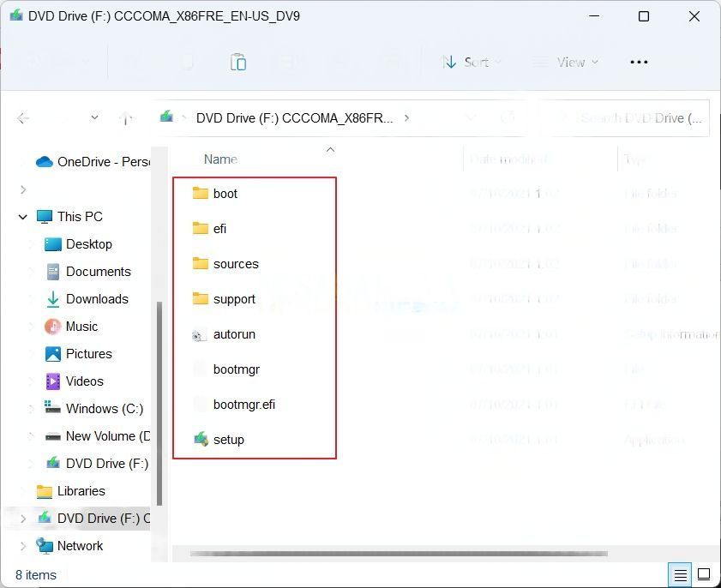
Task: Expand the breadcrumb chevron after CCCOMA_X86FR
Action: pos(406,118)
